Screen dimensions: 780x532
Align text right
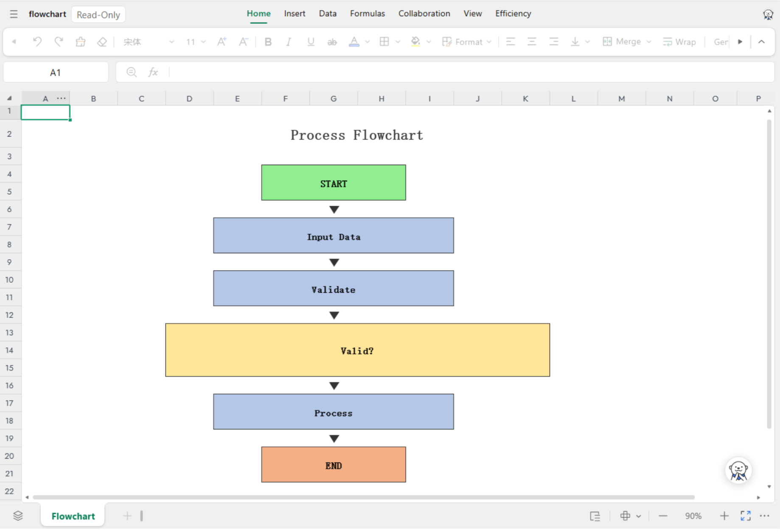point(554,42)
